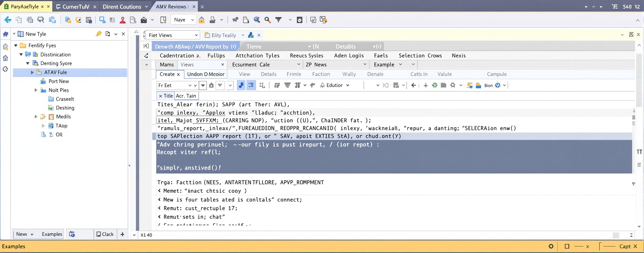Select the Detabls tab in the report header
The height and width of the screenshot is (253, 644).
tap(345, 46)
